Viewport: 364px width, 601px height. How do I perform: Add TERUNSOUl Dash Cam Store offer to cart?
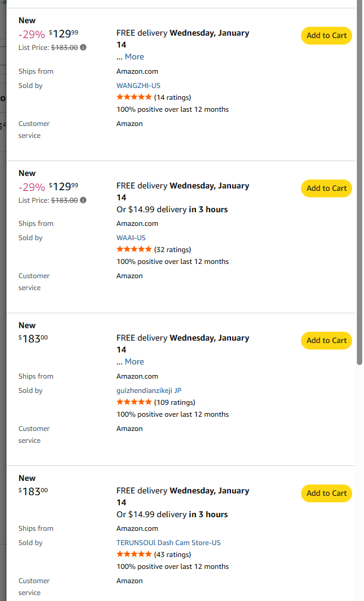point(326,493)
